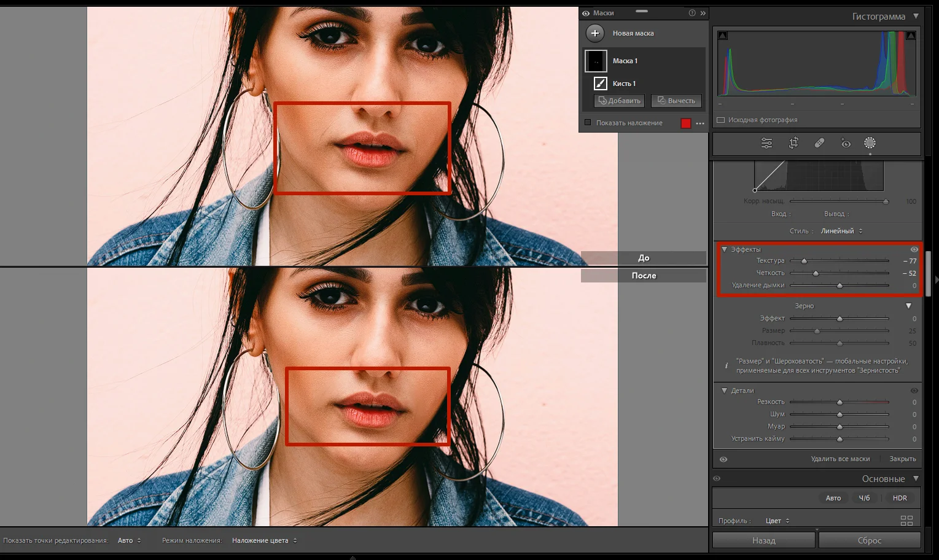Open the Профиль Цвет dropdown
The image size is (939, 560).
tap(777, 521)
